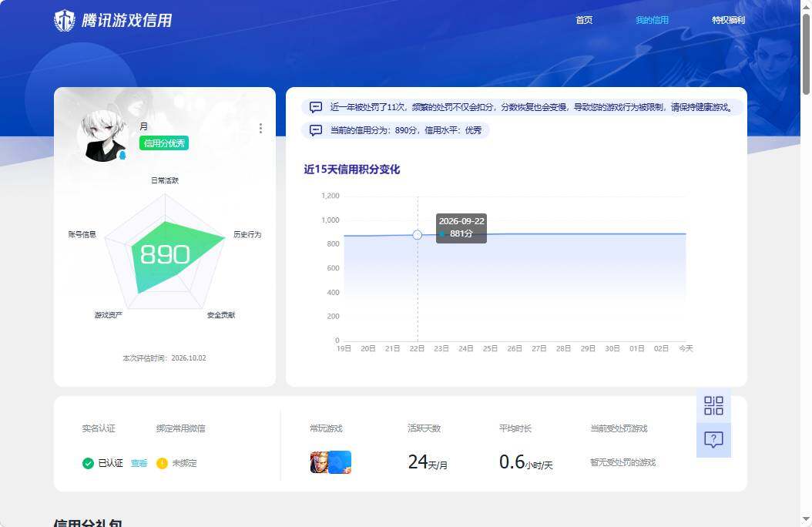Click the highlighted data point on chart line
The width and height of the screenshot is (812, 527).
coord(418,235)
